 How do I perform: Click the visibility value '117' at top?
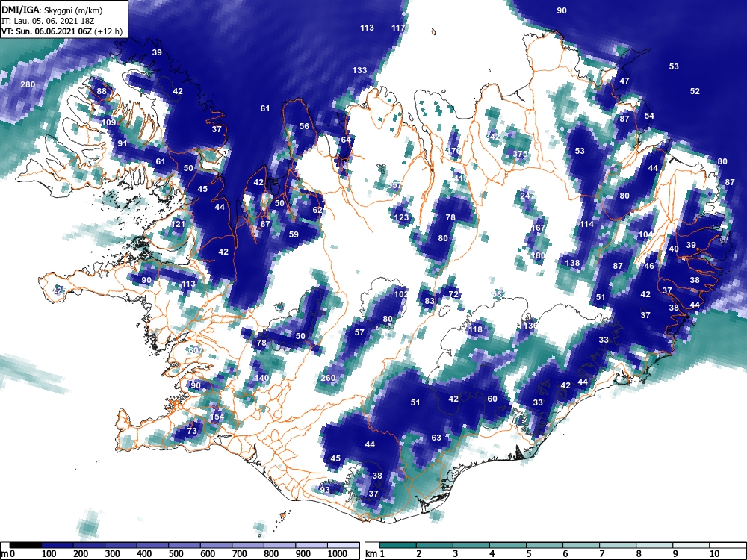tap(398, 28)
